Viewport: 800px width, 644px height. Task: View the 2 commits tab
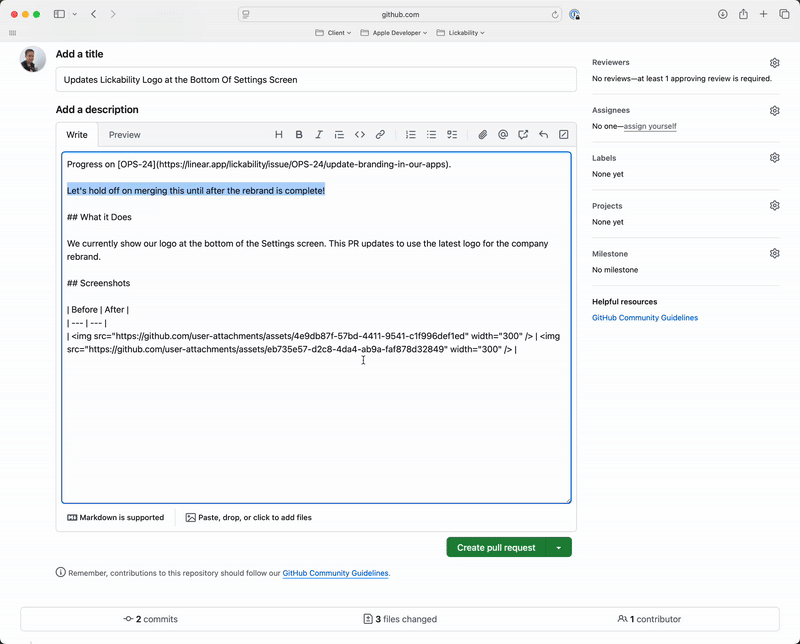pos(151,619)
